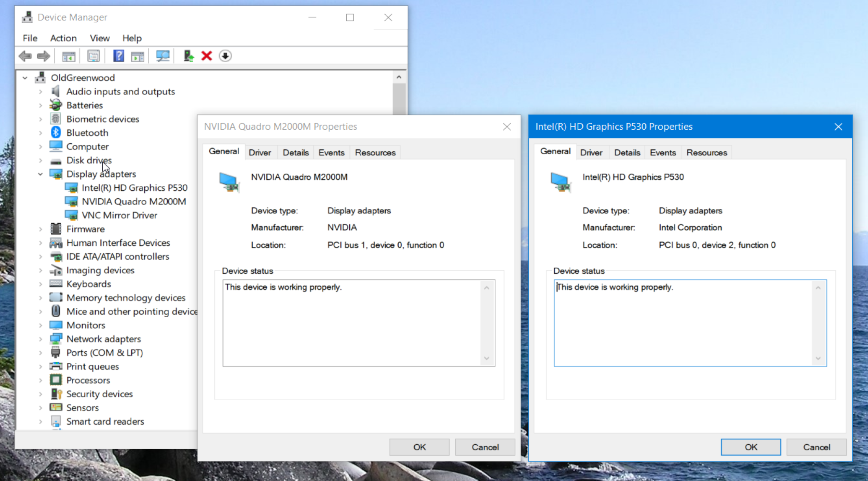Switch to Details tab in NVIDIA Properties

point(295,152)
